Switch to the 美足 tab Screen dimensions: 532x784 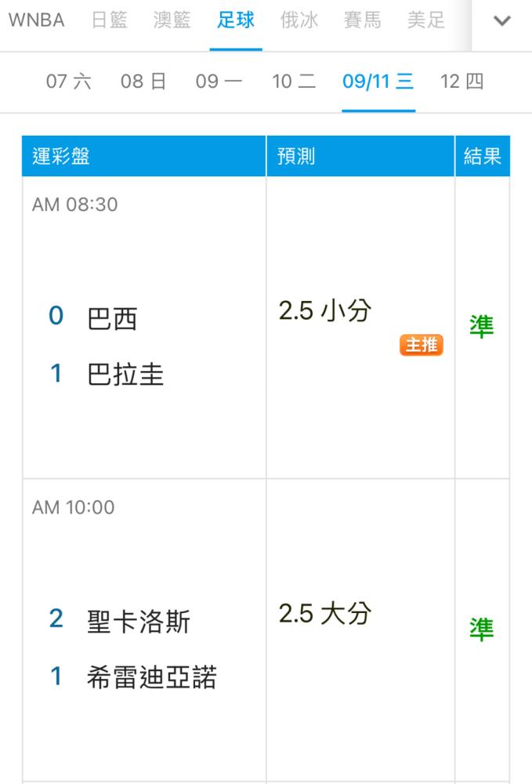point(425,20)
